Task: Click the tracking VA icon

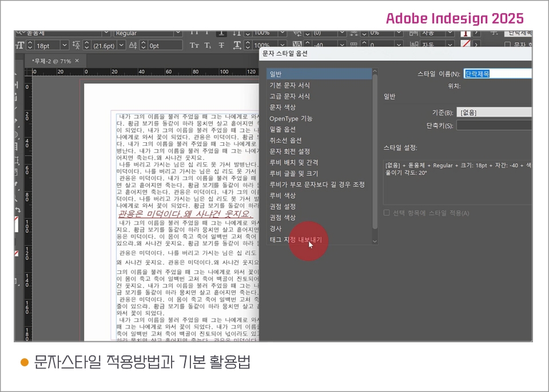Action: pos(297,45)
